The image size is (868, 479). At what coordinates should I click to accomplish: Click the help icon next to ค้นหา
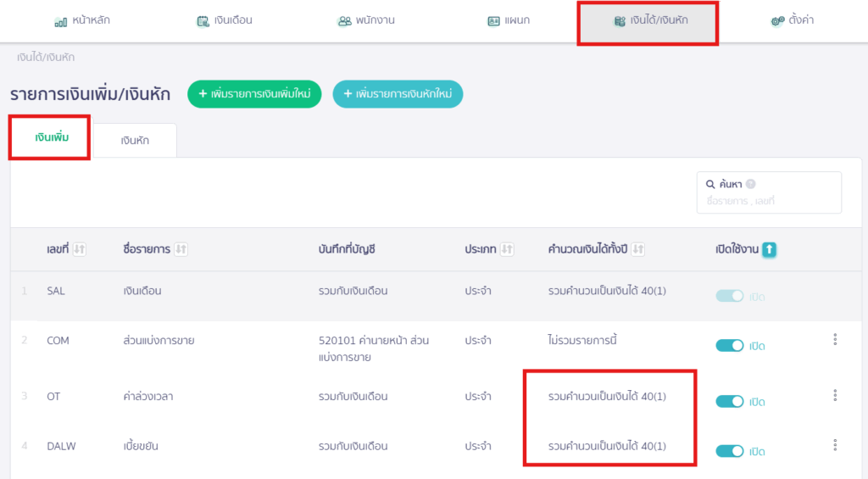coord(751,184)
